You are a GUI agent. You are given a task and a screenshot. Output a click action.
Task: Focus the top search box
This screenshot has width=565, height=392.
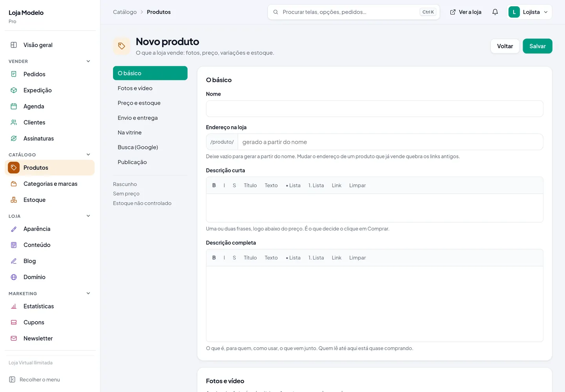tap(354, 12)
